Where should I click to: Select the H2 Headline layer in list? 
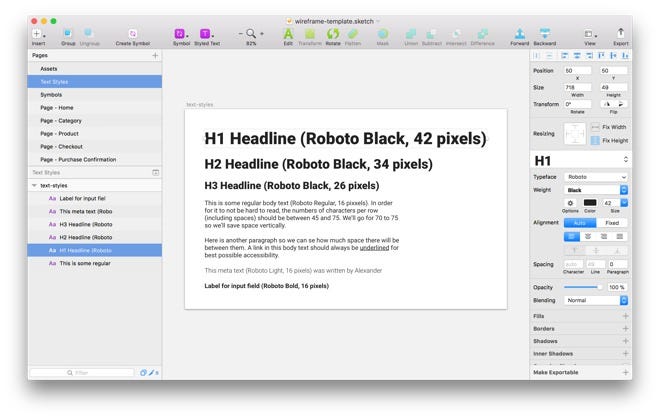tap(95, 238)
